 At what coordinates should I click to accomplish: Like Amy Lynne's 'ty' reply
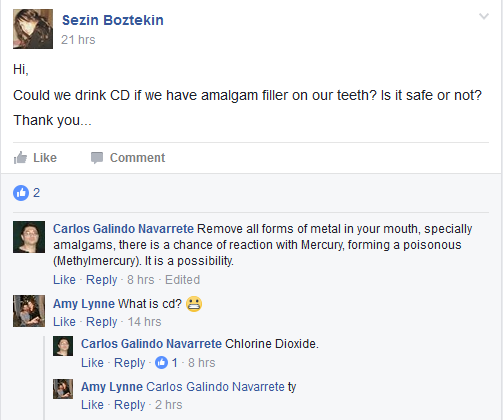pyautogui.click(x=92, y=405)
